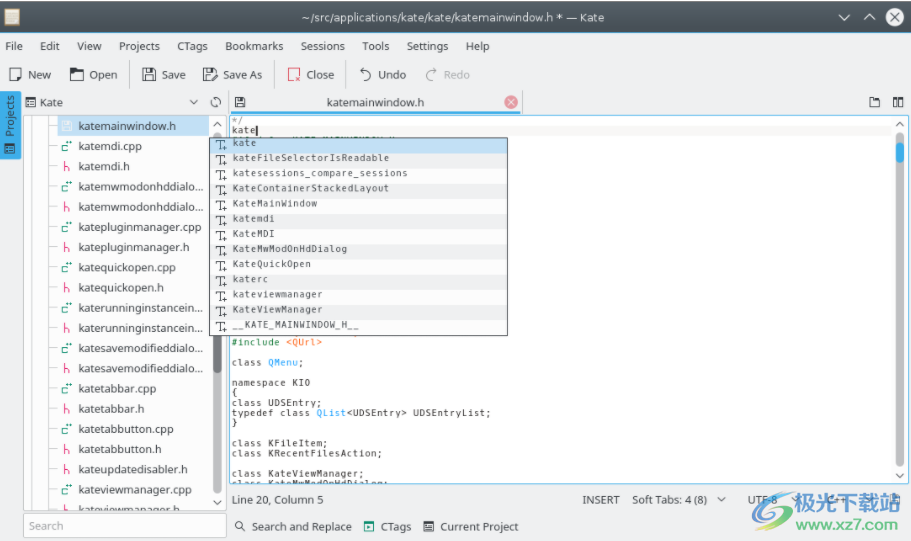Open a file via the Open button

click(94, 74)
